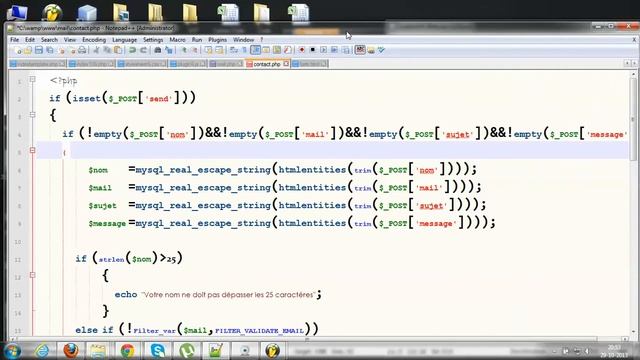Click the Close document toolbar icon
This screenshot has height=360, width=640.
62,50
